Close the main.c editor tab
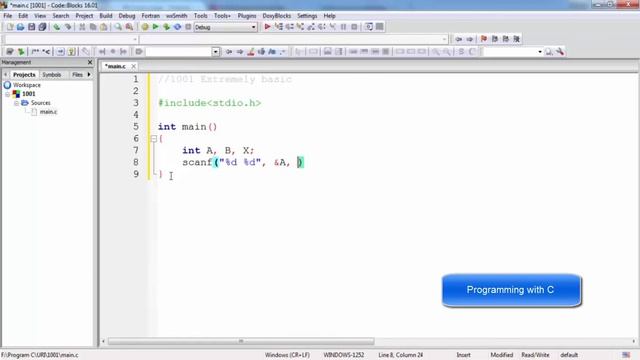Image resolution: width=640 pixels, height=360 pixels. click(x=133, y=66)
